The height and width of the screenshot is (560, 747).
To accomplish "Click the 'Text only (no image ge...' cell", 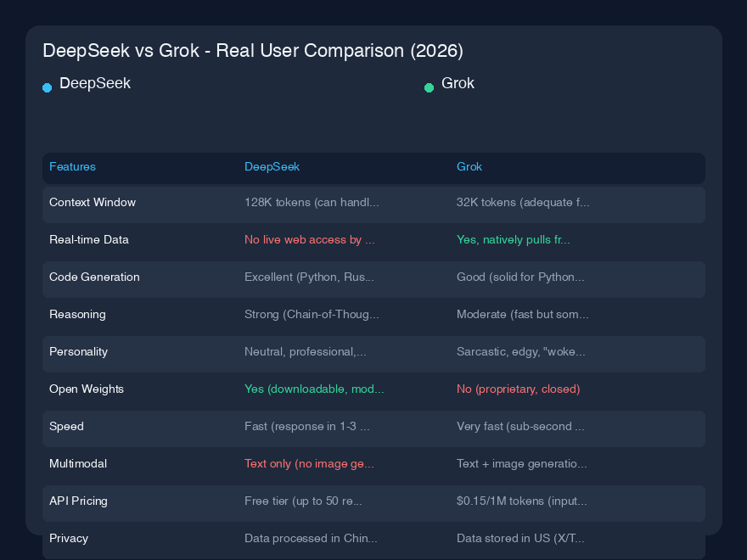I will click(309, 464).
